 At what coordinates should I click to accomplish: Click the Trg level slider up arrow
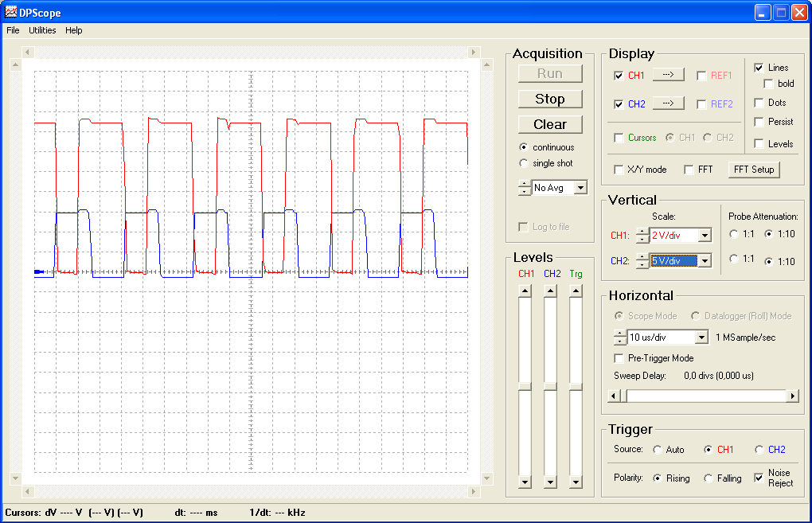coord(576,291)
